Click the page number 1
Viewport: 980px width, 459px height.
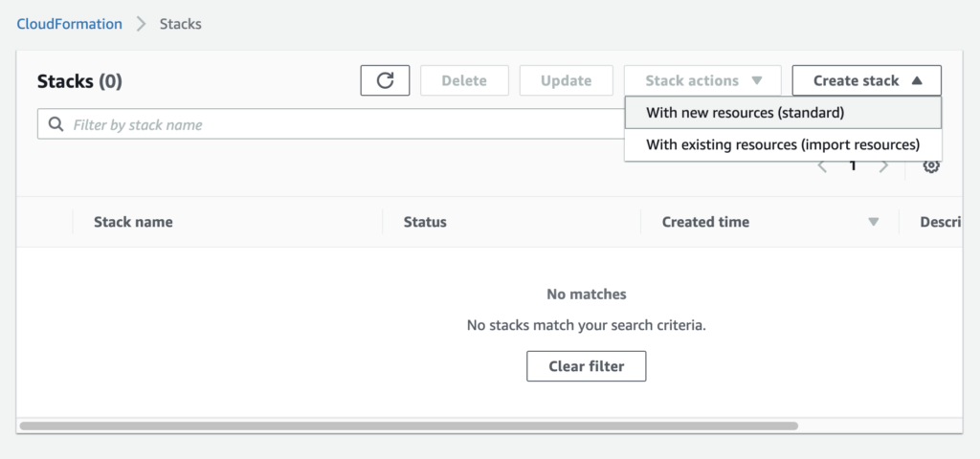click(853, 166)
